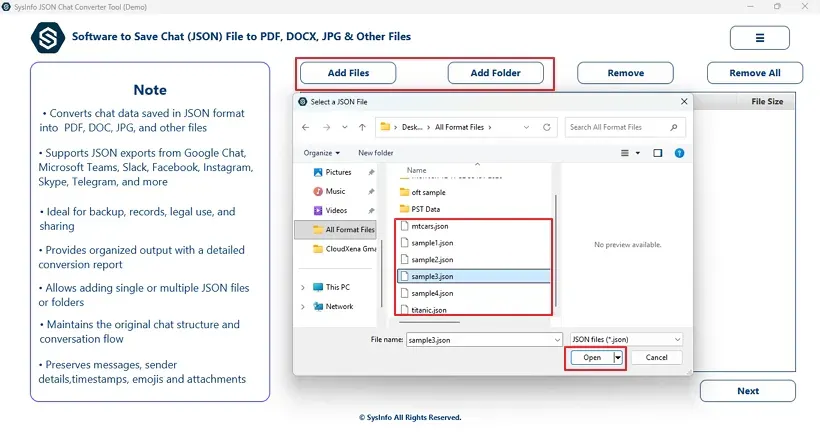Click Next in the converter window
820x432 pixels.
pos(748,391)
